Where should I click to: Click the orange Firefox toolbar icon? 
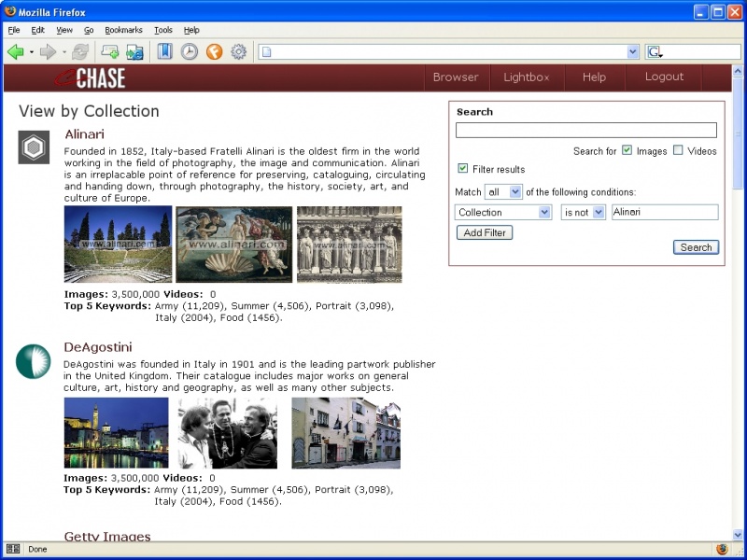[x=216, y=51]
